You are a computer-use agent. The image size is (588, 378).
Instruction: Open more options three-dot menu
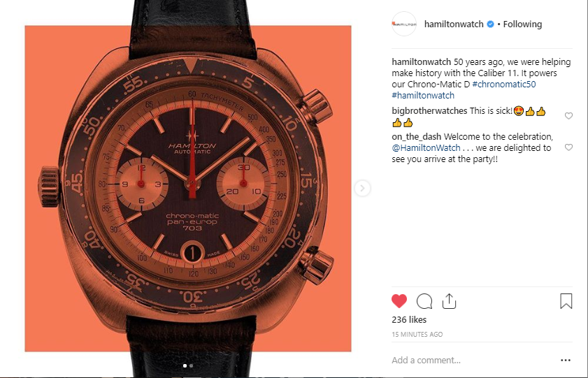[566, 360]
